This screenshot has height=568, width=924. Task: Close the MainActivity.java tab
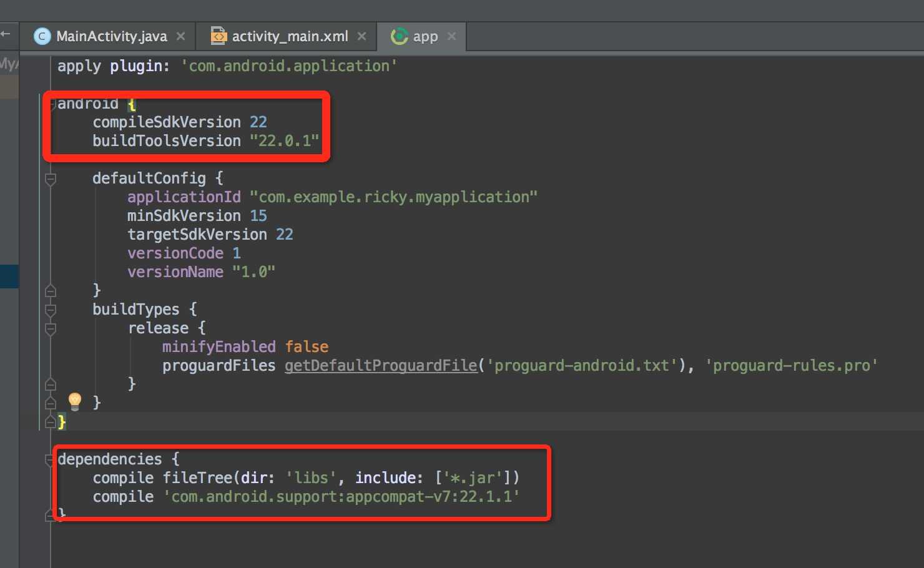(180, 36)
